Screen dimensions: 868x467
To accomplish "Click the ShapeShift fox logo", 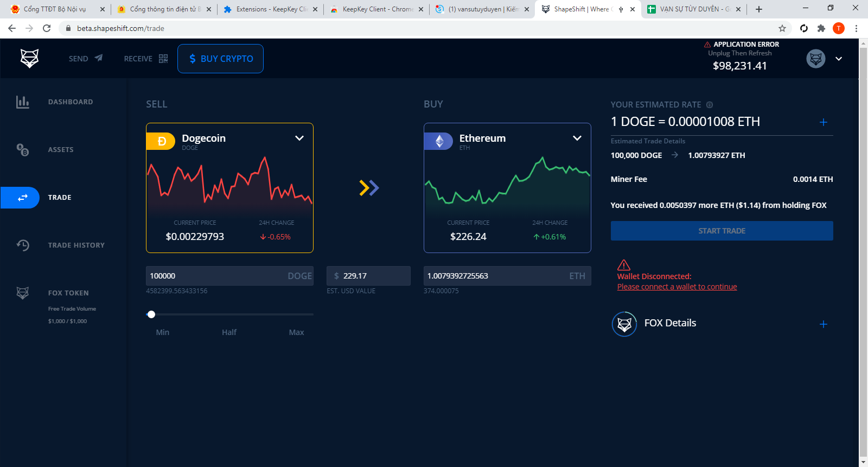I will [x=29, y=58].
